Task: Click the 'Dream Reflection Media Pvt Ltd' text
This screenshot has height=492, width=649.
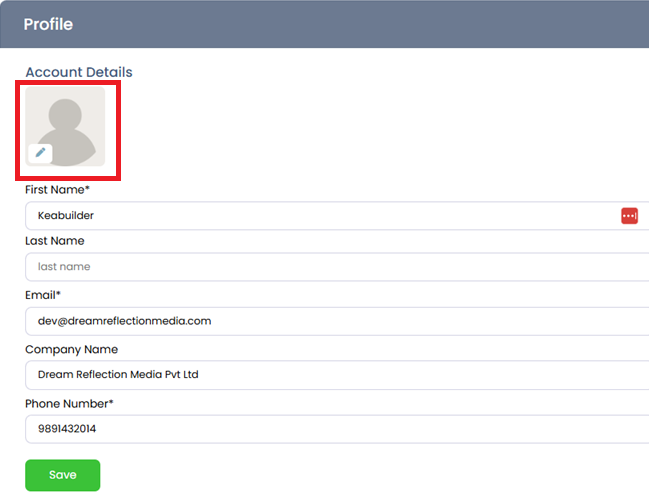Action: click(118, 375)
